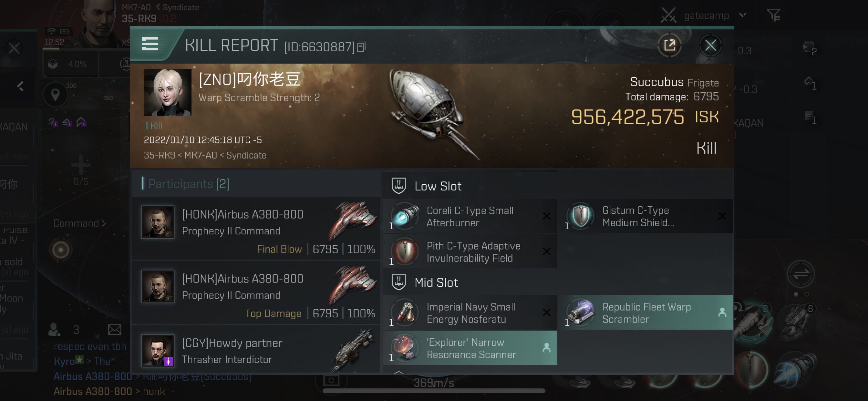Image resolution: width=868 pixels, height=401 pixels.
Task: View victim portrait of 叼你老豆
Action: pos(168,93)
